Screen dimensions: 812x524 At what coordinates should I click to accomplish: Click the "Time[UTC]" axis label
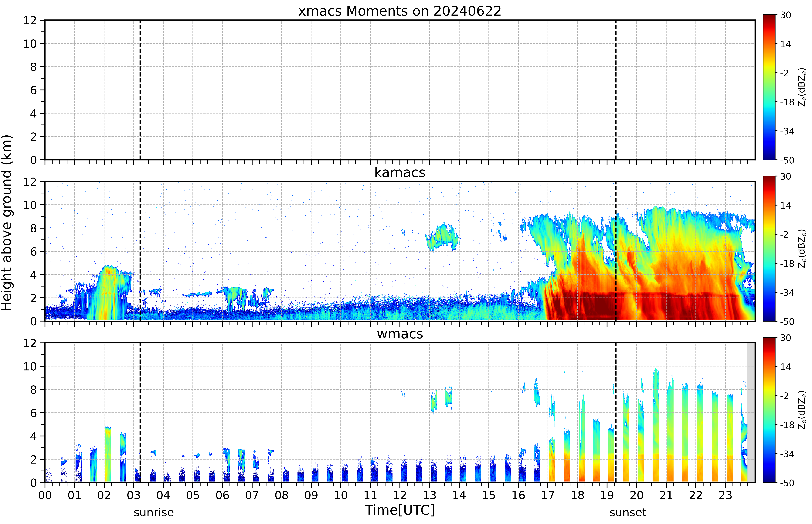400,510
